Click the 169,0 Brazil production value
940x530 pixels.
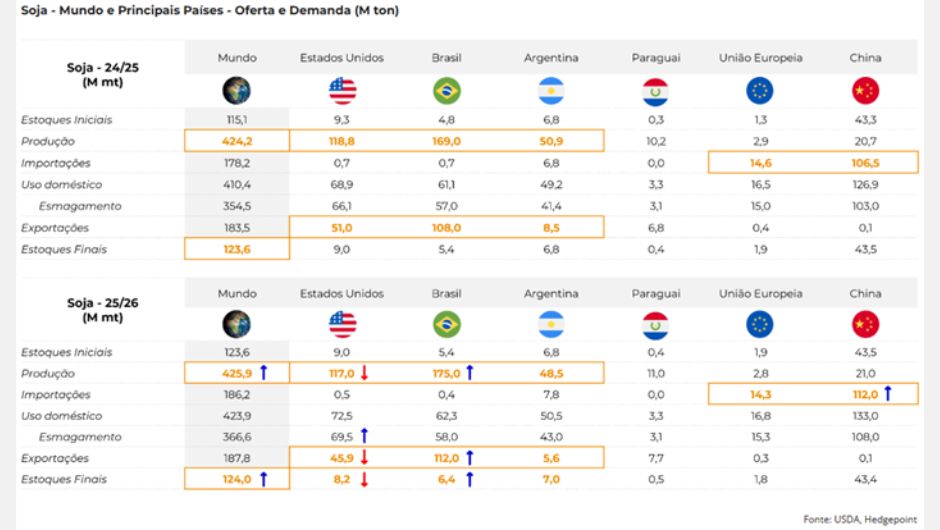446,141
